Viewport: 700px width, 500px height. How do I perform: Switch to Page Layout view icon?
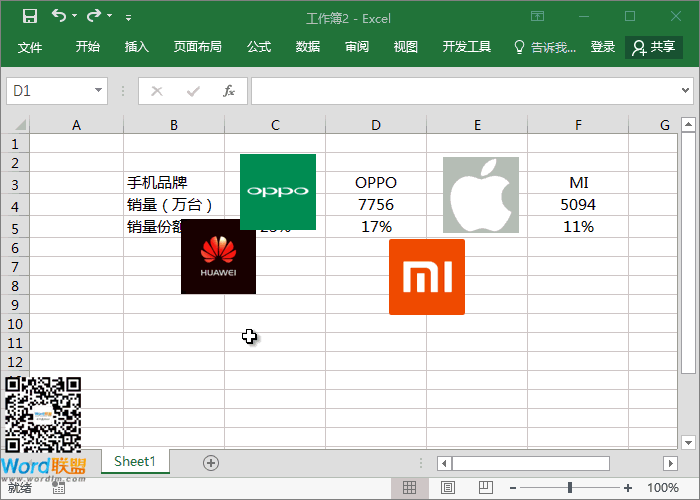(x=448, y=488)
